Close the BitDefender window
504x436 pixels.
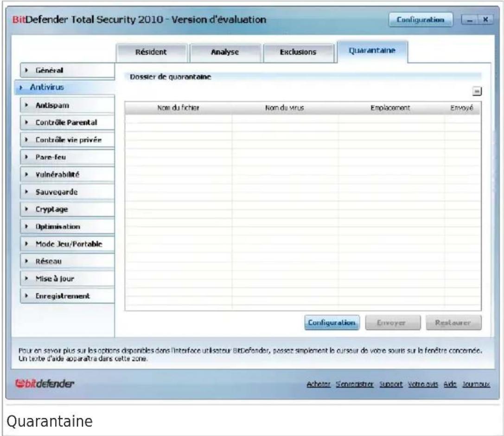pyautogui.click(x=485, y=20)
